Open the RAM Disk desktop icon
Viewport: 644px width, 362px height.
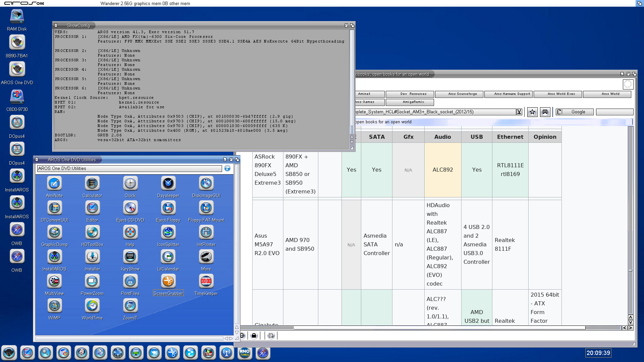coord(17,16)
